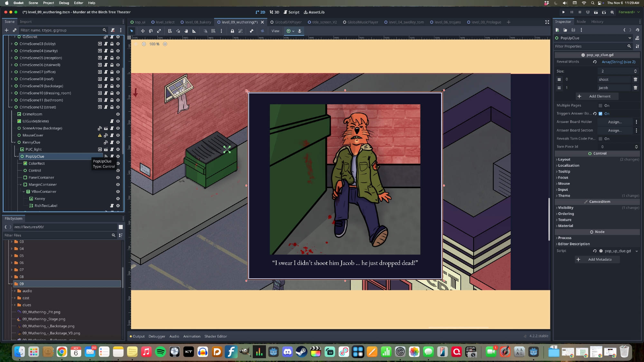Viewport: 644px width, 362px height.
Task: Click Assign for Answer Board Holder
Action: 615,122
